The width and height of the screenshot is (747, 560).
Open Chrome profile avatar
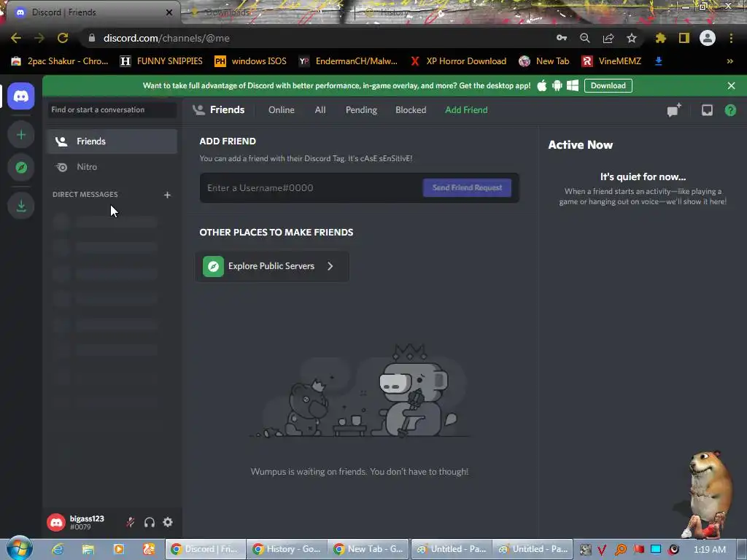pos(708,38)
